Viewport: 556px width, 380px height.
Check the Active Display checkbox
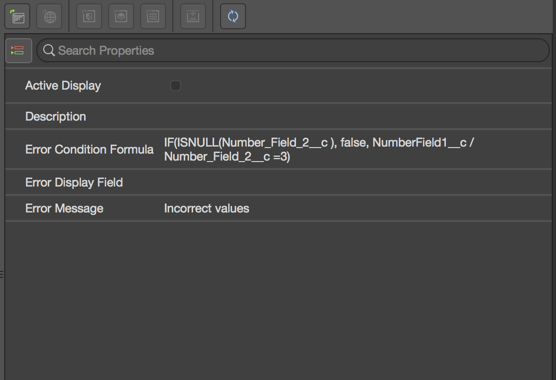[x=176, y=85]
